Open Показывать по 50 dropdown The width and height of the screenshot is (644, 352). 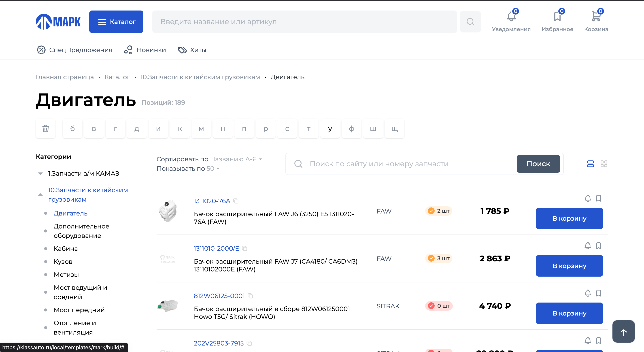pos(213,169)
